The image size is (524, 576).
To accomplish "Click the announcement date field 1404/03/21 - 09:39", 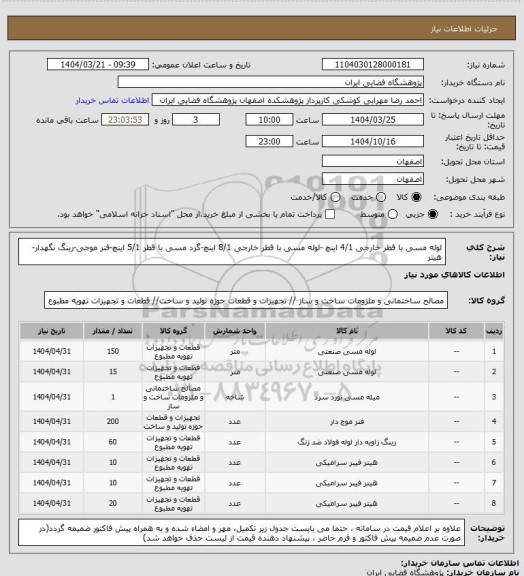I will [x=98, y=65].
